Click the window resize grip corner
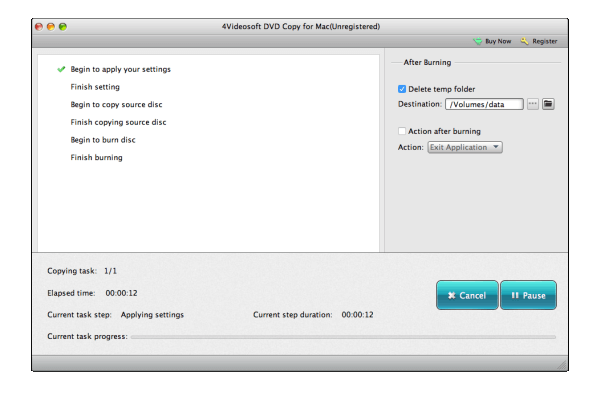Viewport: 600px width, 417px height. (562, 365)
